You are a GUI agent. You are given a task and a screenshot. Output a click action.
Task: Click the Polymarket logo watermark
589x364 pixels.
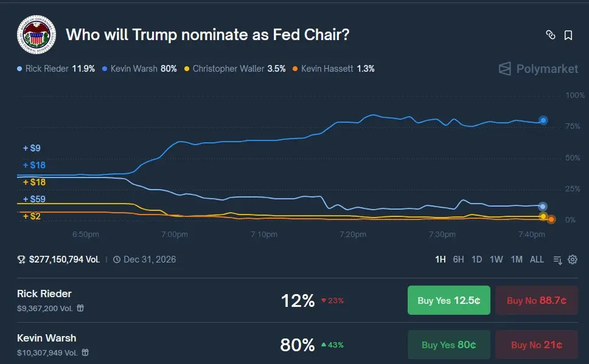(x=538, y=69)
